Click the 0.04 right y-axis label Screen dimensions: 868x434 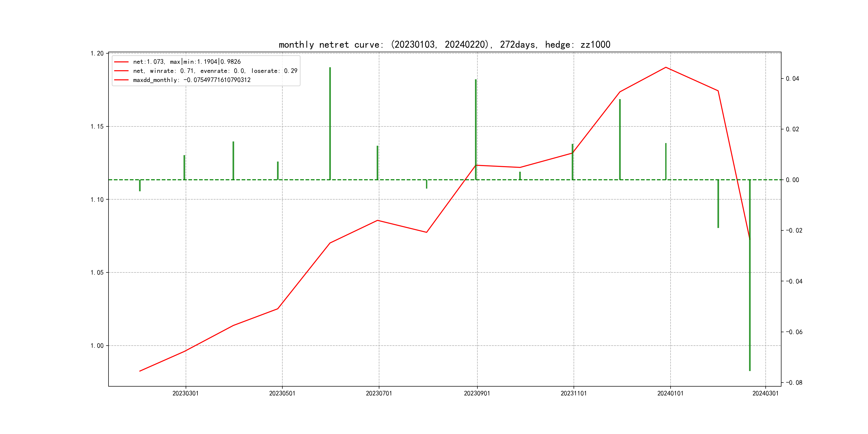[792, 78]
